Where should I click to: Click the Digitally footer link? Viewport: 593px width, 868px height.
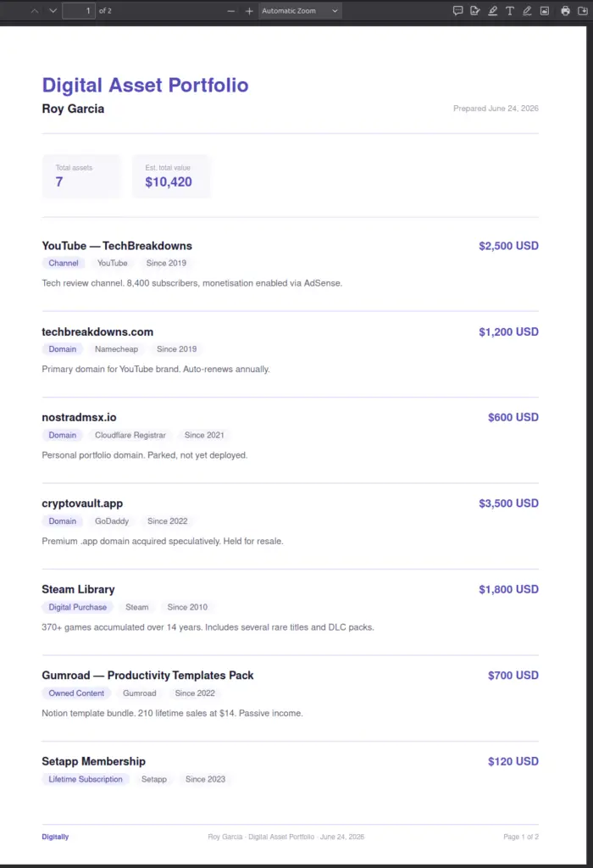click(55, 837)
